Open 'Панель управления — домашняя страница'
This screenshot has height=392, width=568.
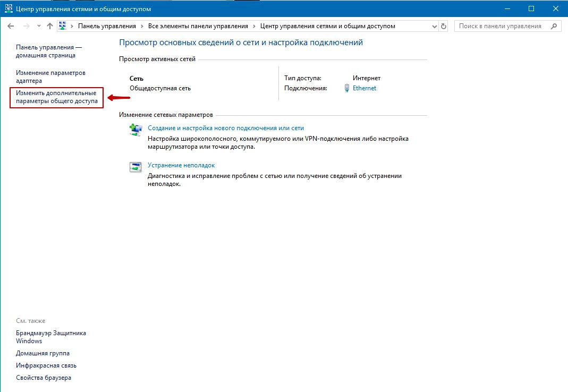point(49,51)
